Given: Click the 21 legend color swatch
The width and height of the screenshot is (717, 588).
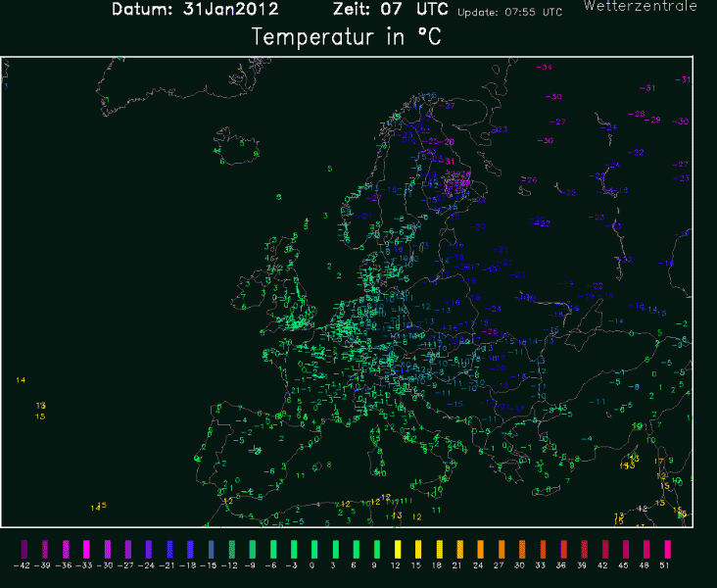Looking at the screenshot, I should [460, 548].
